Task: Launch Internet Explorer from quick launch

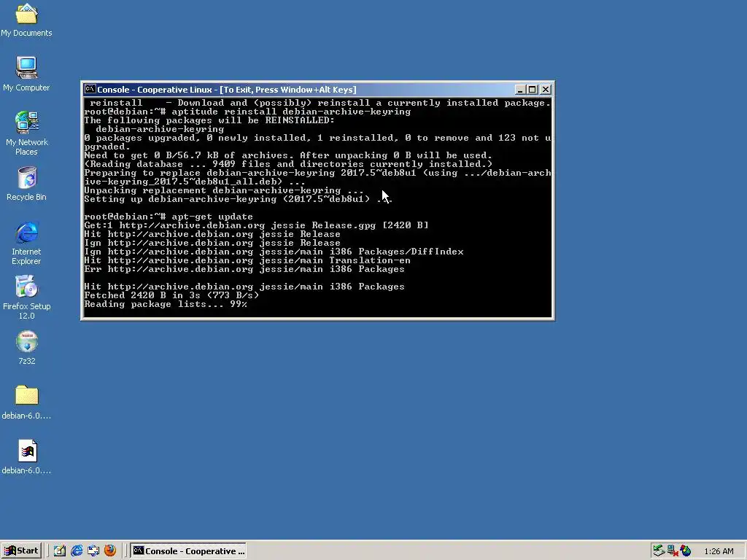Action: 77,551
